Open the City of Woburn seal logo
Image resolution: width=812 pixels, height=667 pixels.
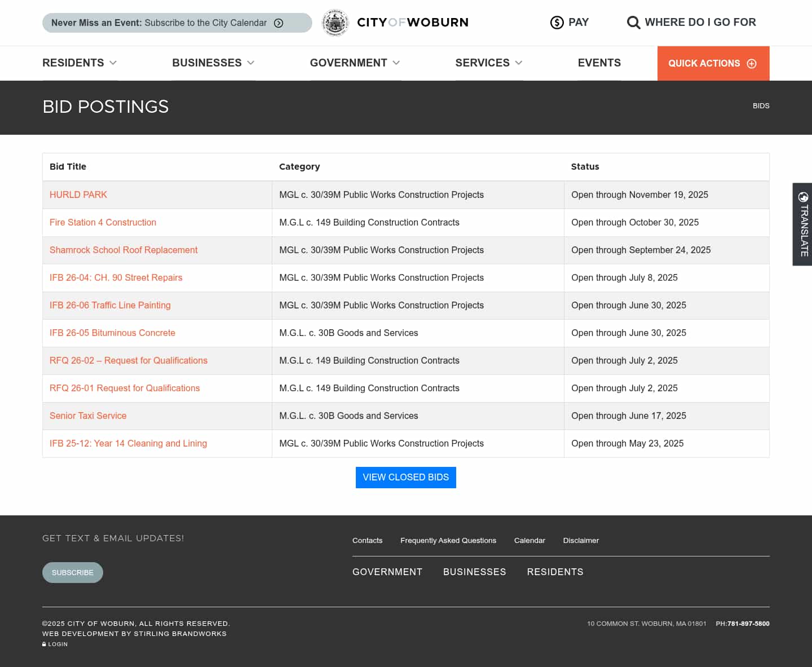click(336, 23)
